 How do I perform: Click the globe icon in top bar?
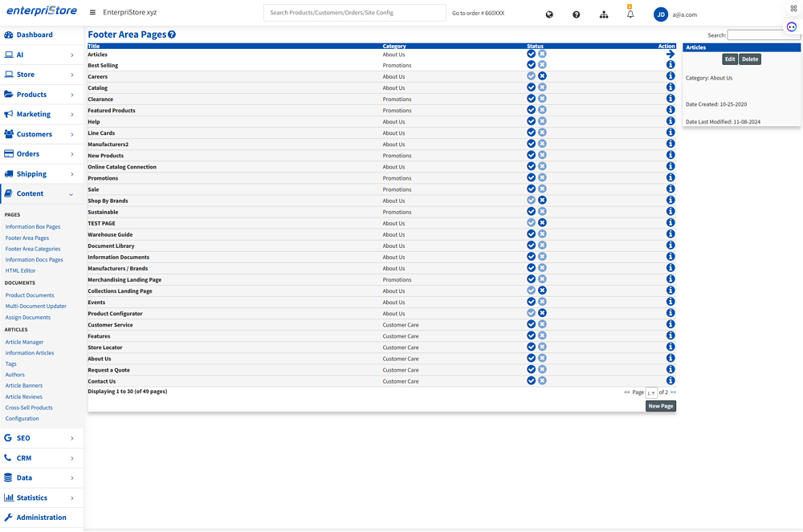click(549, 14)
